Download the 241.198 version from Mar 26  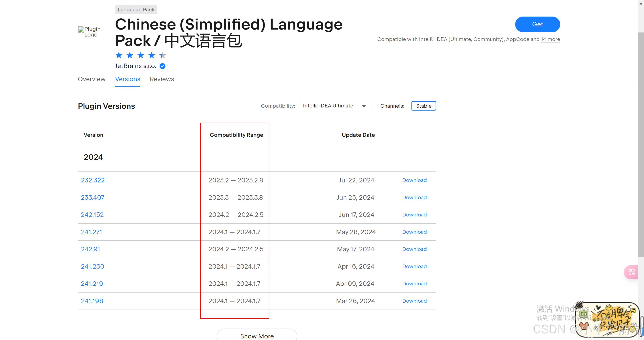(414, 301)
